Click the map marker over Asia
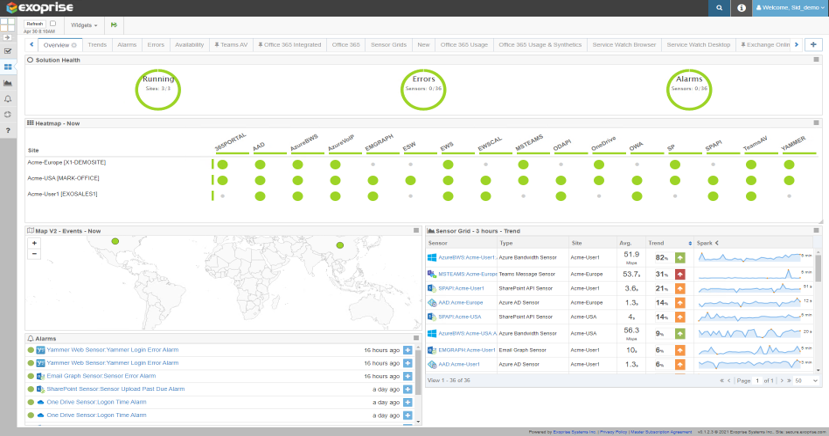 tap(340, 245)
